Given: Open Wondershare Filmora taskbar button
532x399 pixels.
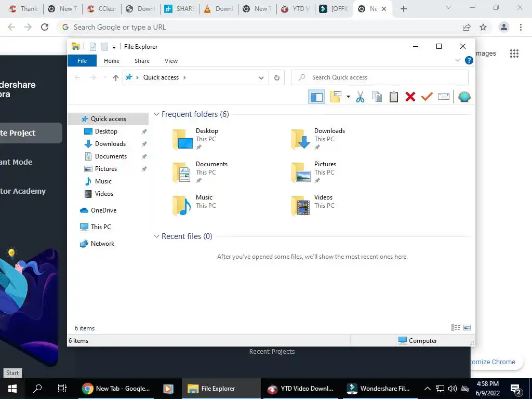Looking at the screenshot, I should (x=379, y=389).
